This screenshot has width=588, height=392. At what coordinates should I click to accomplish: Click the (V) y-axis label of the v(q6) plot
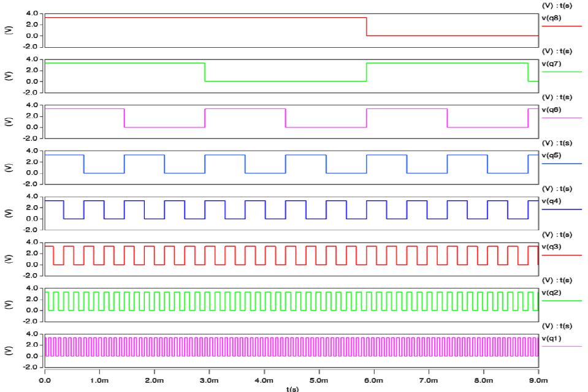click(8, 122)
